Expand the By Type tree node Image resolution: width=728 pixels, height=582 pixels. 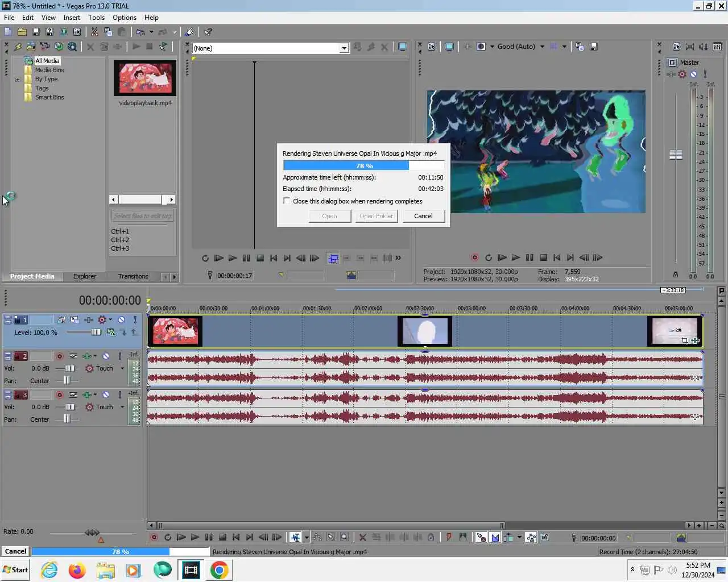coord(18,79)
